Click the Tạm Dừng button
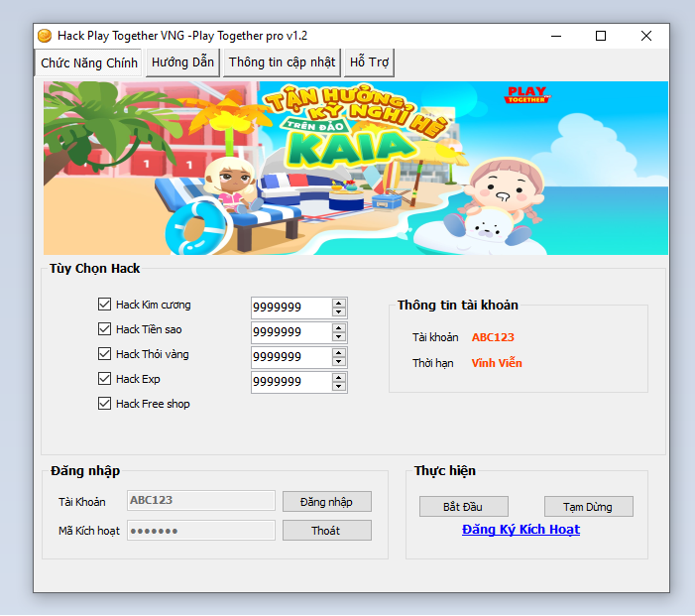 pyautogui.click(x=588, y=507)
